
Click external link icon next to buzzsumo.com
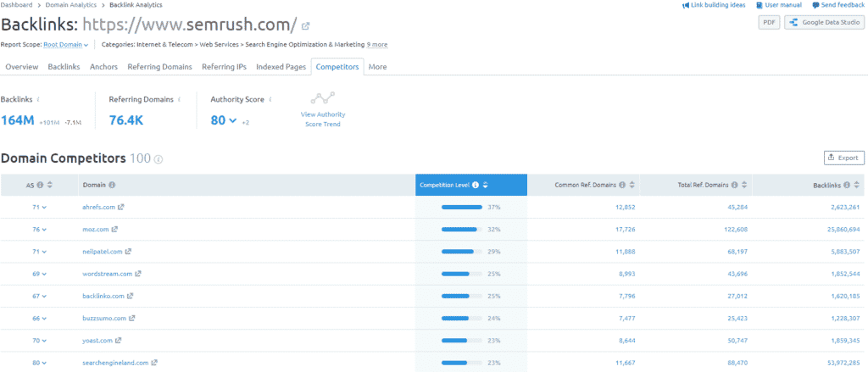coord(132,319)
